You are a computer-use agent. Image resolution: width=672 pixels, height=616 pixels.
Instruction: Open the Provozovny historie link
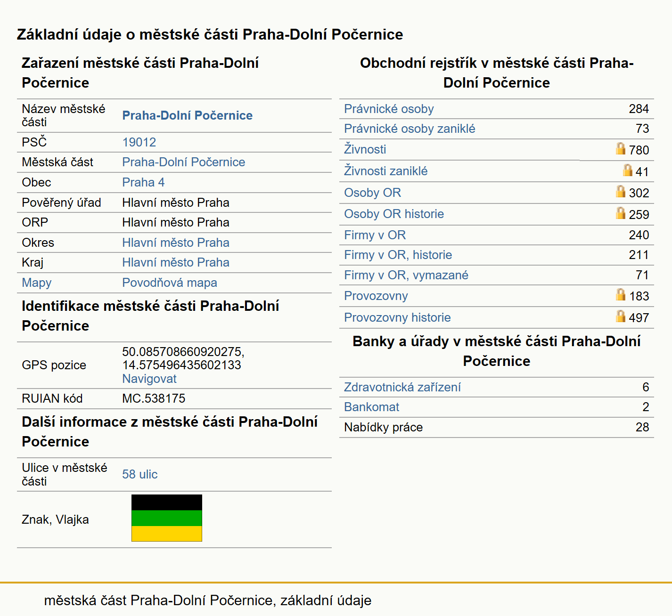tap(397, 317)
